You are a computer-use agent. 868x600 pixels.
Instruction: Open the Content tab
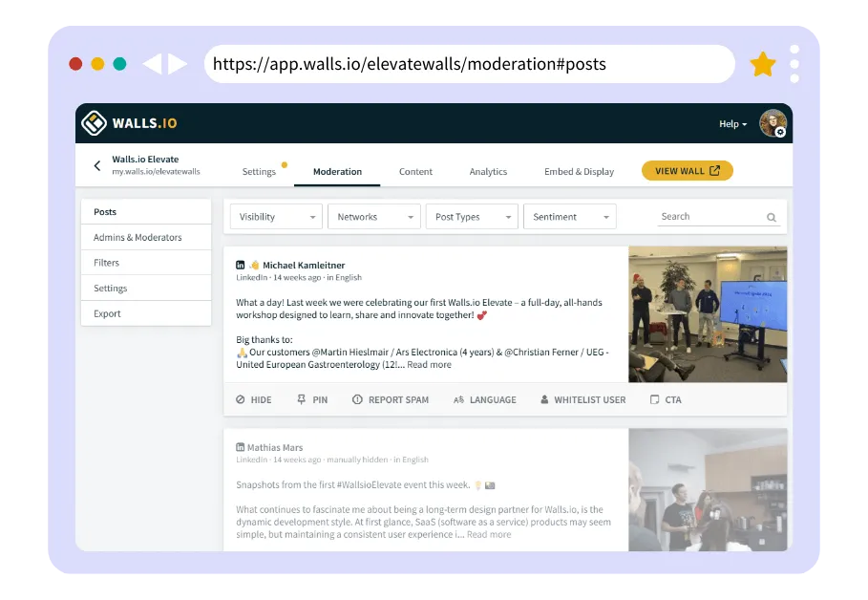pos(415,172)
